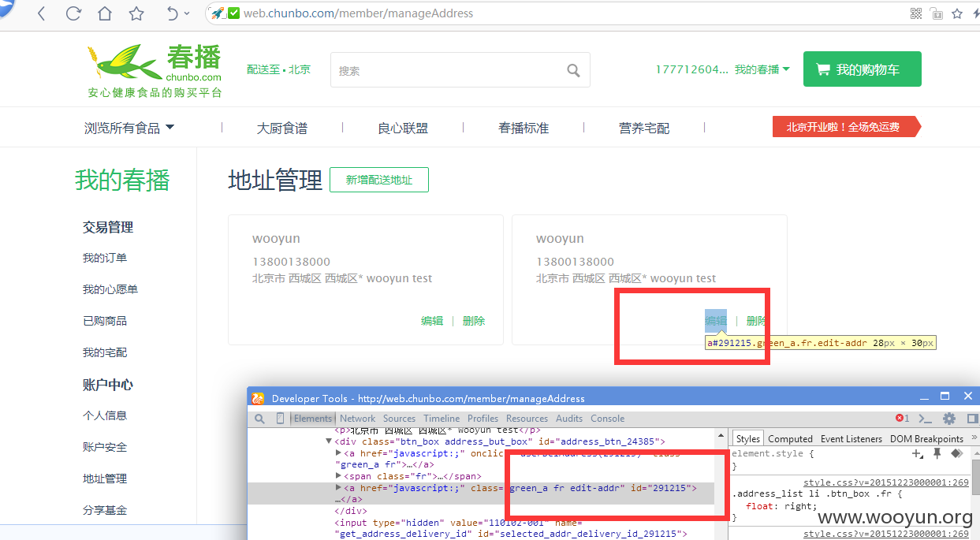Reload the page with refresh icon

[73, 13]
